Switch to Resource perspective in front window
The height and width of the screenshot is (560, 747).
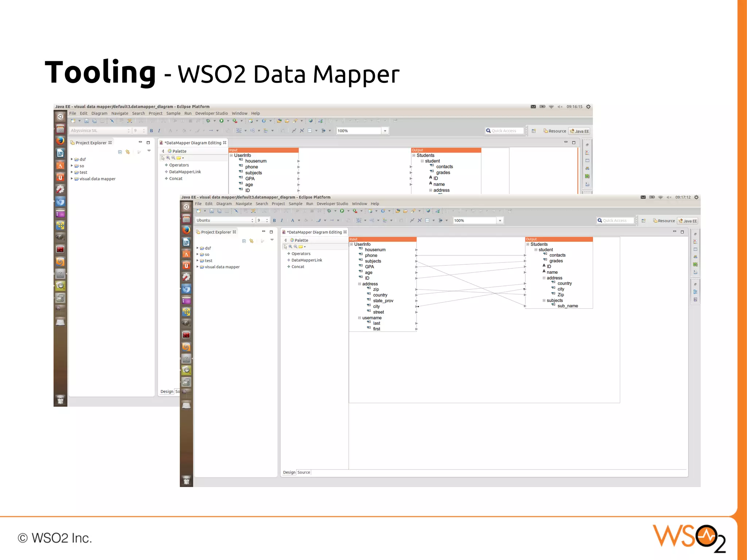(x=664, y=221)
